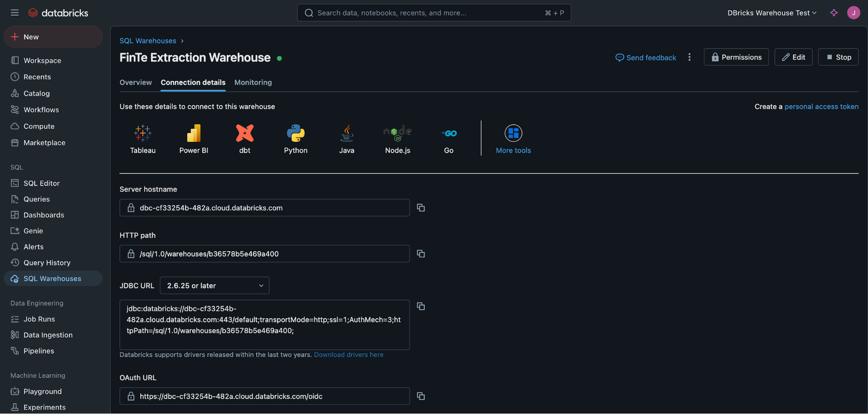
Task: Click the HTTP path field
Action: click(264, 254)
